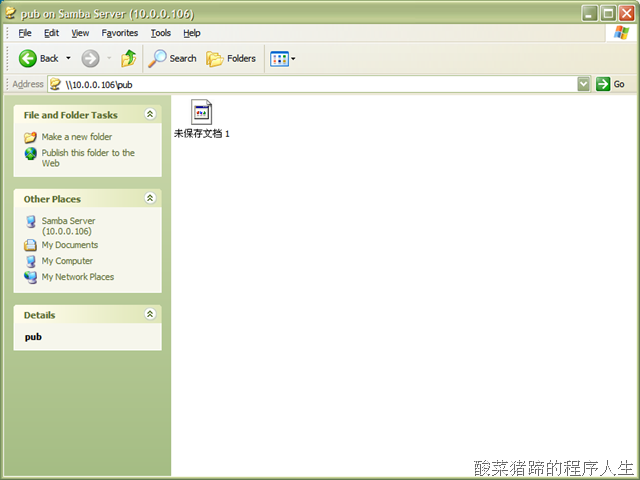Close the pub window
This screenshot has height=480, width=640.
(627, 13)
